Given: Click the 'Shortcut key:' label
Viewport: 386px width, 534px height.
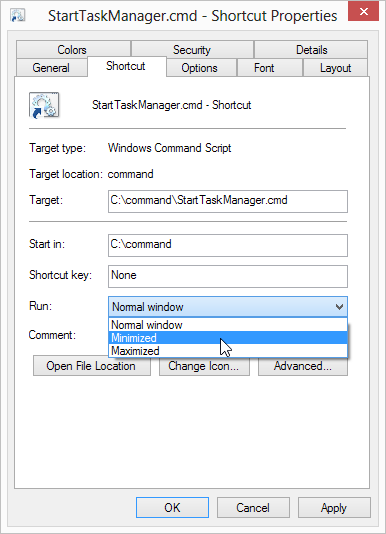Looking at the screenshot, I should coord(61,275).
